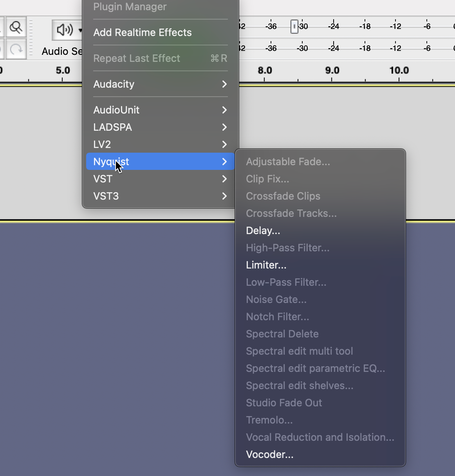The width and height of the screenshot is (455, 476).
Task: Choose Spectral edit parametric EQ...
Action: [x=320, y=368]
